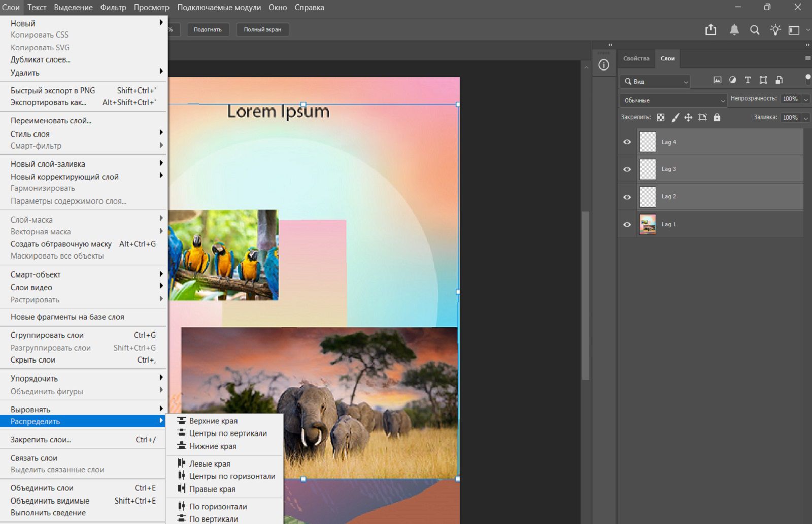Toggle visibility of Lag 2 layer
Screen dimensions: 812x524
[x=627, y=197]
